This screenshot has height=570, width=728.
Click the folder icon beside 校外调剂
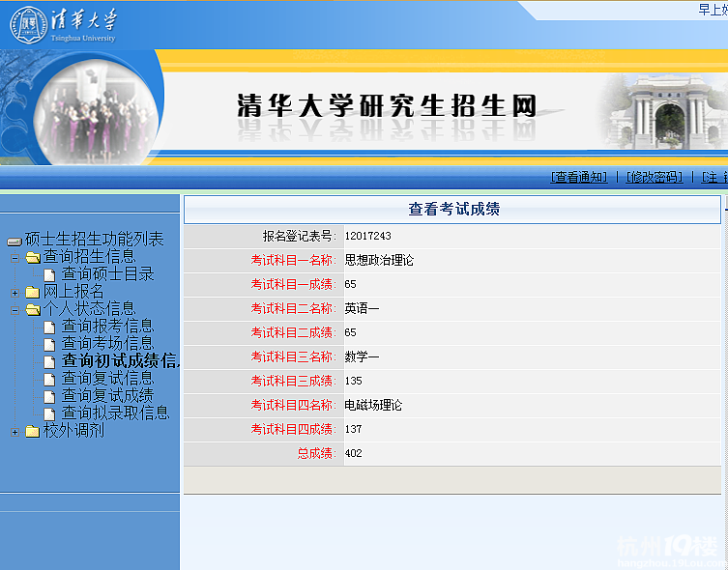pos(33,431)
